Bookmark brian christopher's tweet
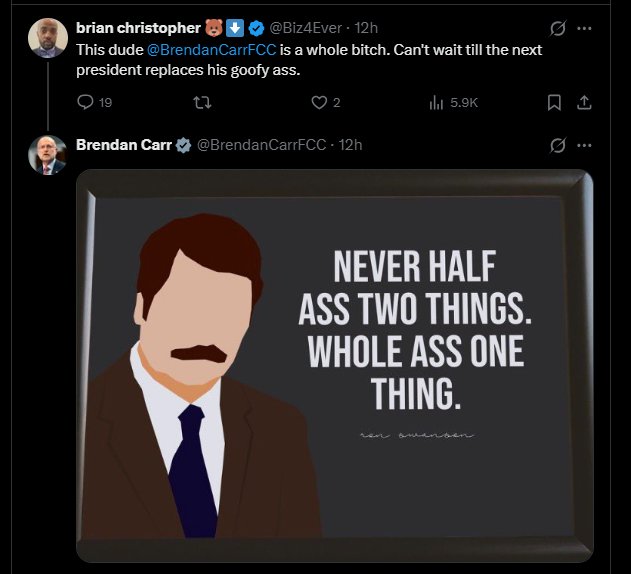 click(554, 102)
